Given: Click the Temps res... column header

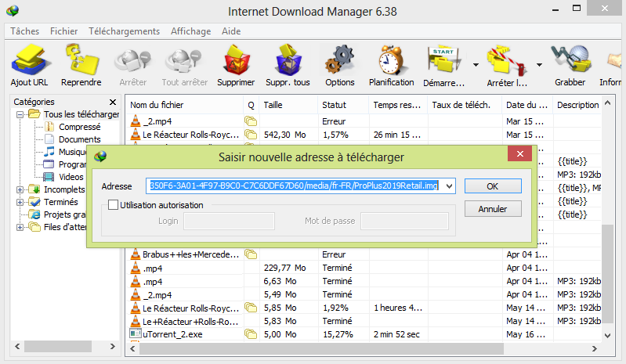Looking at the screenshot, I should [x=398, y=105].
